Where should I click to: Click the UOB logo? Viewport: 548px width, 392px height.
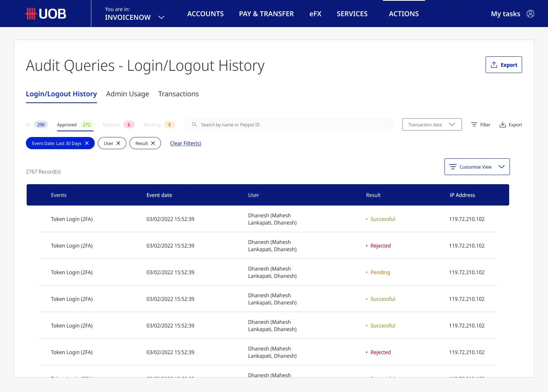click(46, 14)
